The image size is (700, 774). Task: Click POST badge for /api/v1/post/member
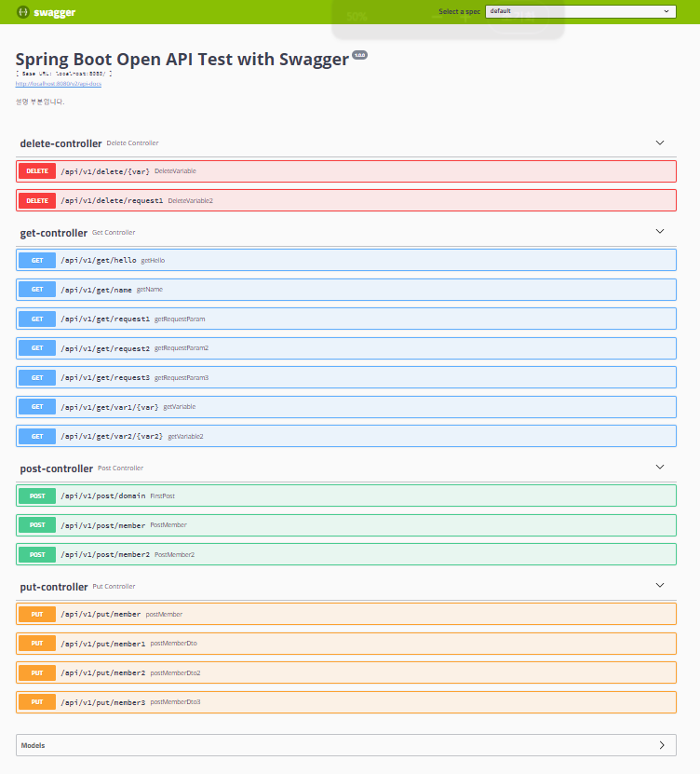tap(37, 524)
